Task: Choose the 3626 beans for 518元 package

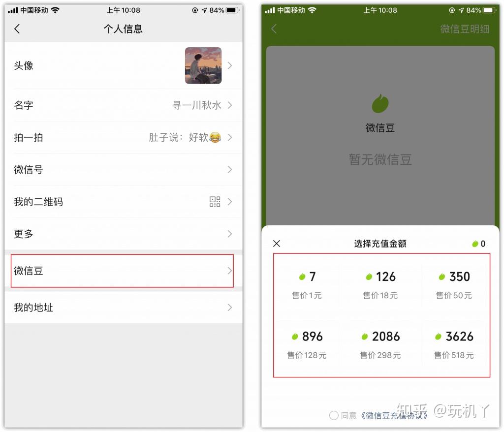Action: point(454,345)
